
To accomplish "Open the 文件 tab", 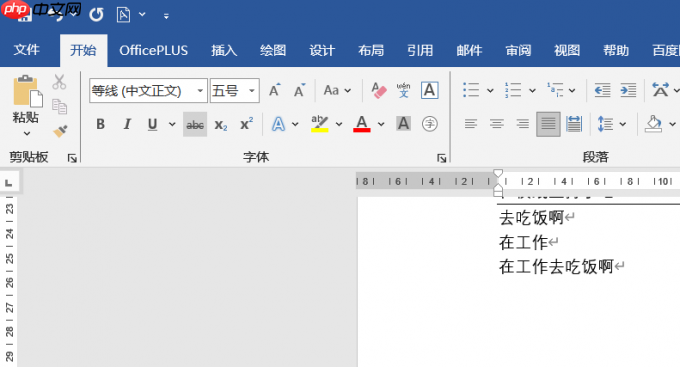I will pos(26,50).
